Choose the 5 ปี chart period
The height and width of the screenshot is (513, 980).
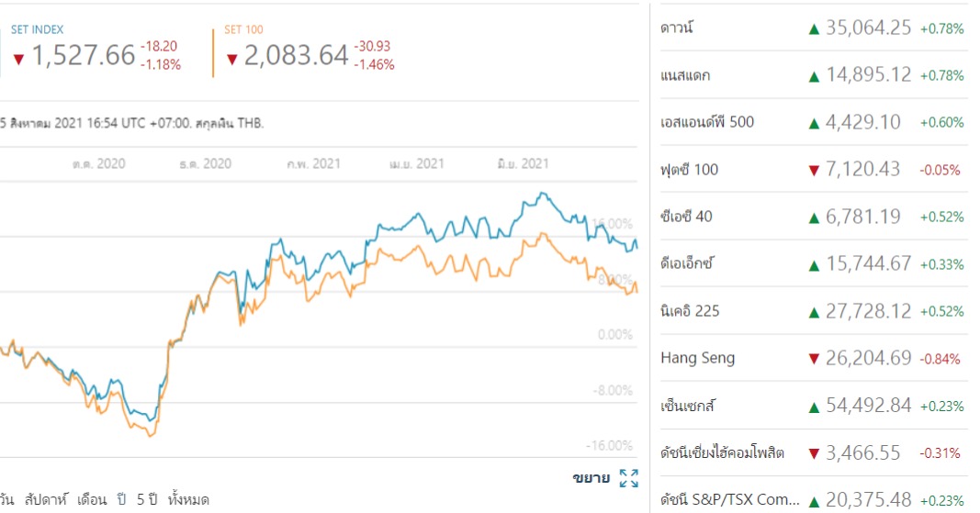pyautogui.click(x=146, y=500)
